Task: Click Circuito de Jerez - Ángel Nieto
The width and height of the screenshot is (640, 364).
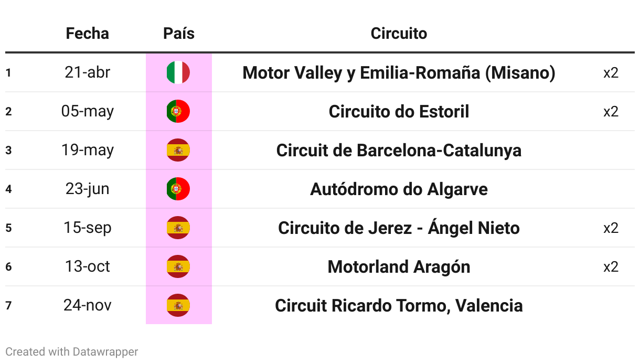Action: click(399, 228)
